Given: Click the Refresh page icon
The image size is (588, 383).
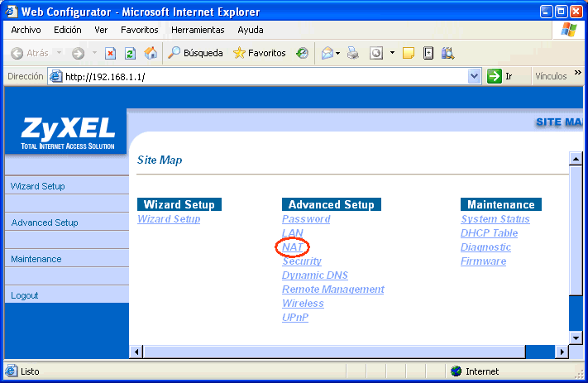Looking at the screenshot, I should (130, 53).
